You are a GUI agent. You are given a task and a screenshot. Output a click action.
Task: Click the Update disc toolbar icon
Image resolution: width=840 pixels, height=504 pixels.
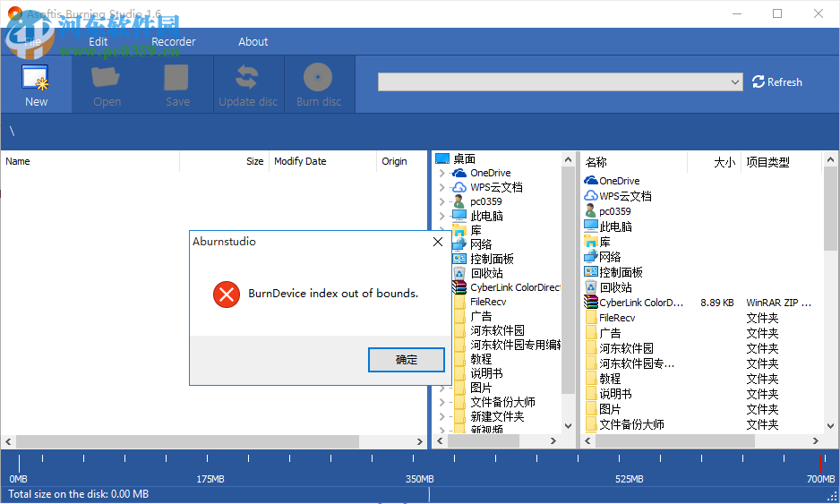coord(247,78)
